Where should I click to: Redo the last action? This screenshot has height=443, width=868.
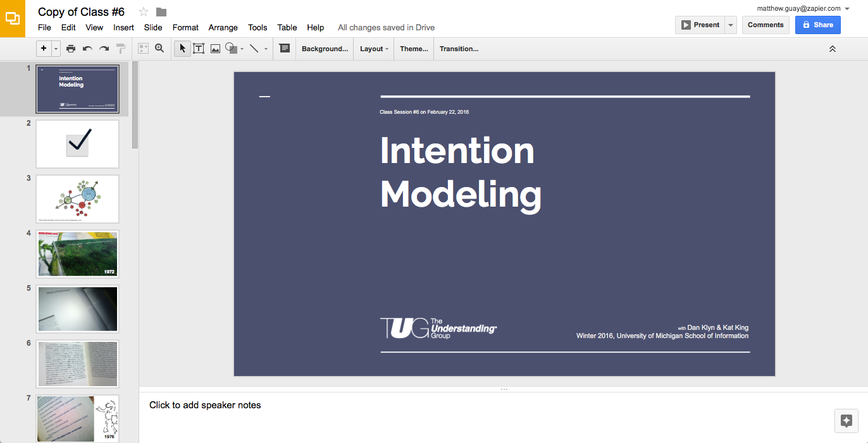click(103, 48)
